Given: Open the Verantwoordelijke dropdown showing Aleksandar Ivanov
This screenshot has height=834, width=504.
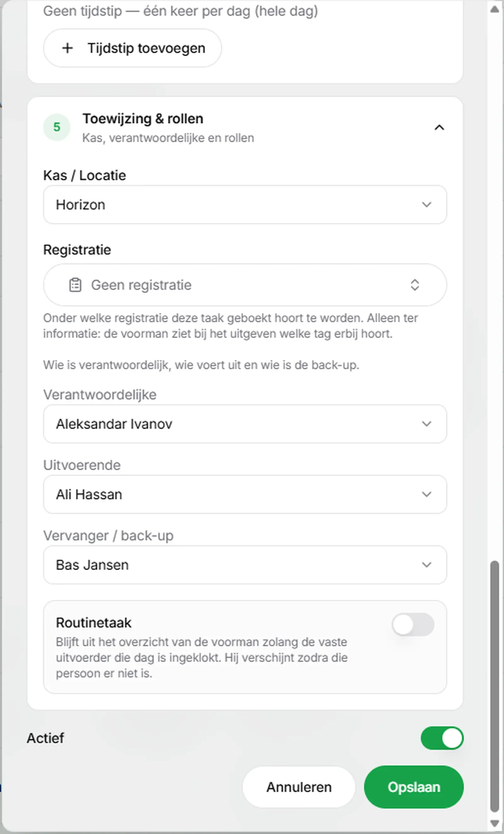Looking at the screenshot, I should click(x=245, y=424).
